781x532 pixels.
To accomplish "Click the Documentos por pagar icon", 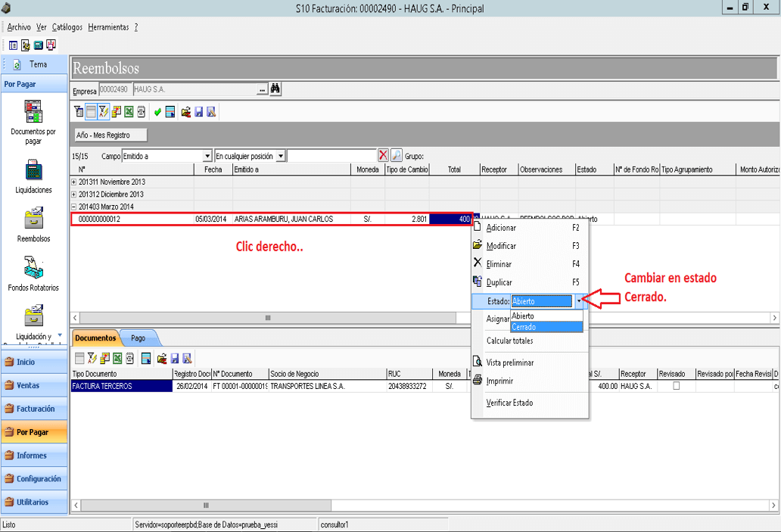I will (x=33, y=111).
